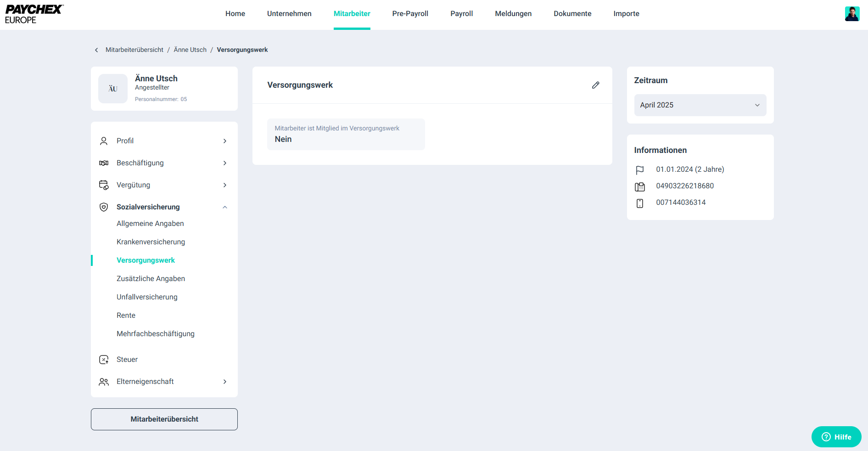Click the Steuer percent icon
The width and height of the screenshot is (868, 451).
[x=104, y=360]
